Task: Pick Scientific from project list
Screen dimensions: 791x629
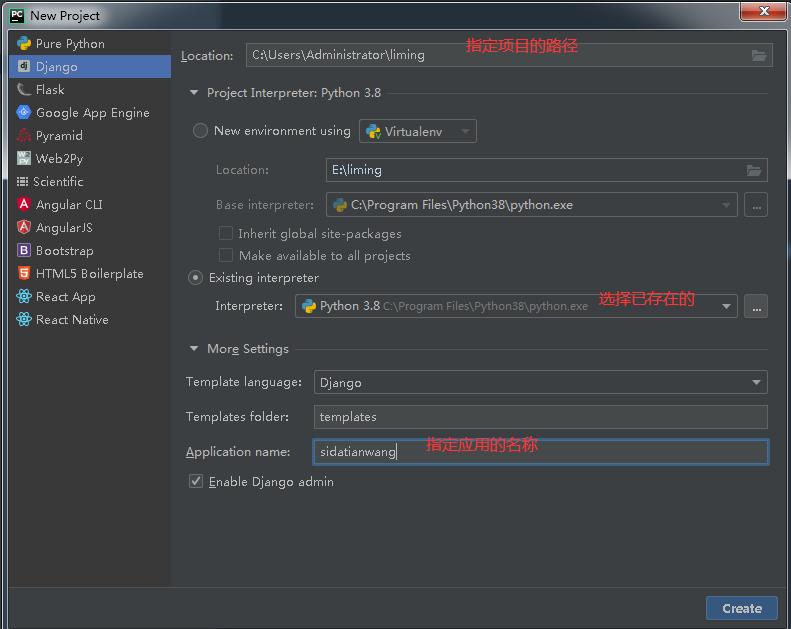Action: [x=90, y=181]
